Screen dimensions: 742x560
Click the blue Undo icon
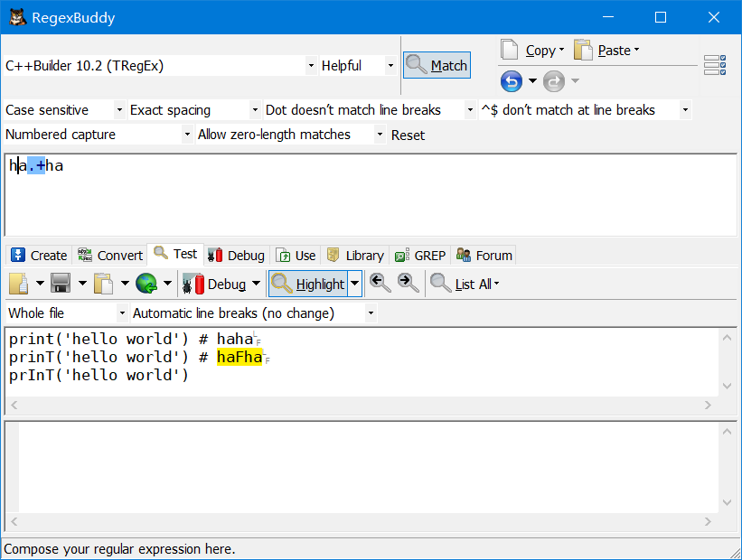[x=512, y=81]
